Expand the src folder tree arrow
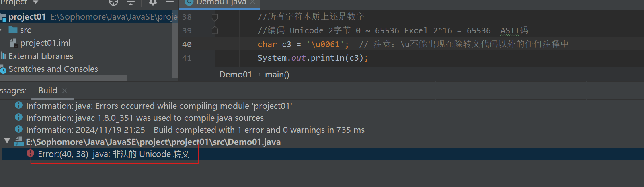 (1, 30)
